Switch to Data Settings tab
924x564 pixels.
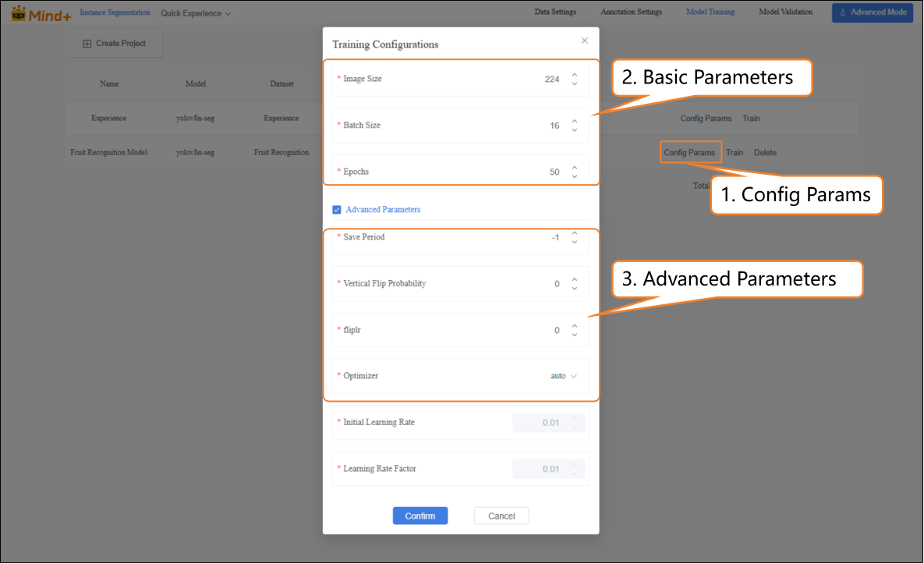tap(555, 12)
